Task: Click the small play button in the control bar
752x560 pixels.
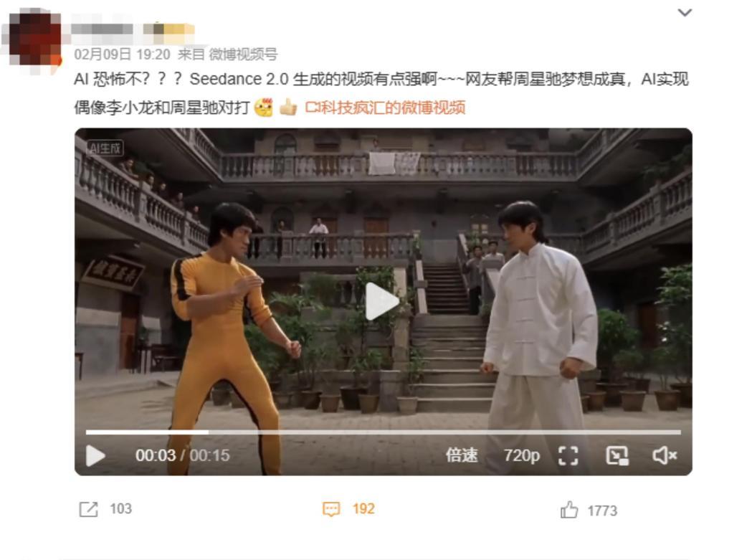Action: click(95, 455)
